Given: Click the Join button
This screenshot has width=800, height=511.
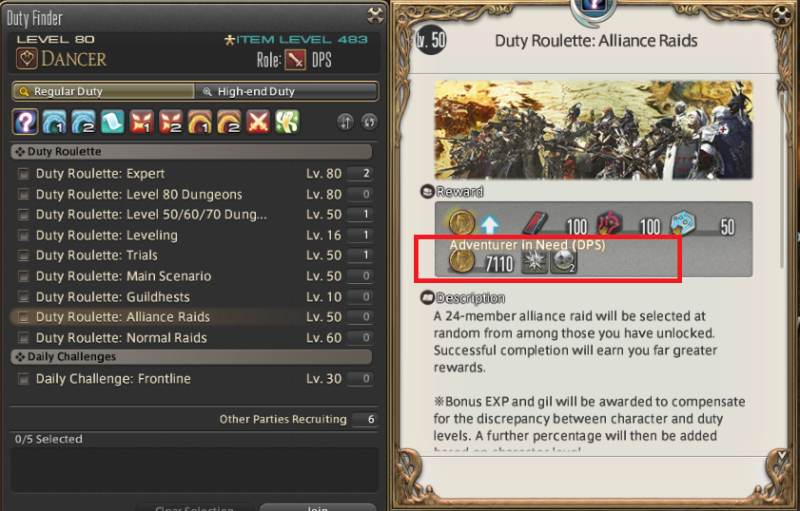Looking at the screenshot, I should (317, 507).
